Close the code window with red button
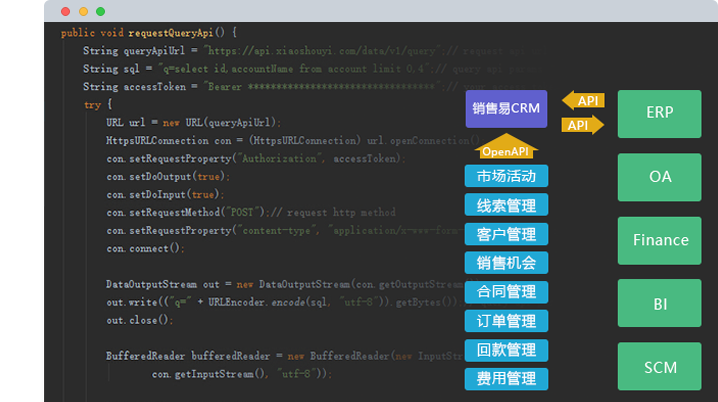Screen dimensions: 718x402 [65, 11]
